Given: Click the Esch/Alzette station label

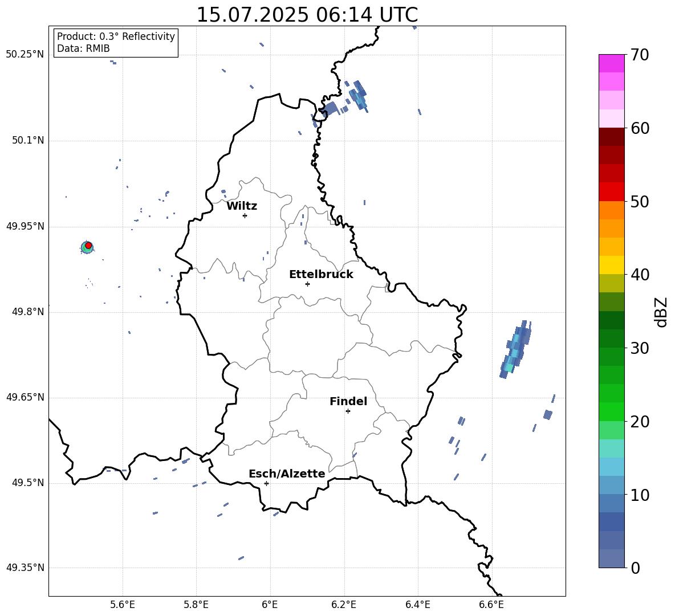Looking at the screenshot, I should pos(287,474).
